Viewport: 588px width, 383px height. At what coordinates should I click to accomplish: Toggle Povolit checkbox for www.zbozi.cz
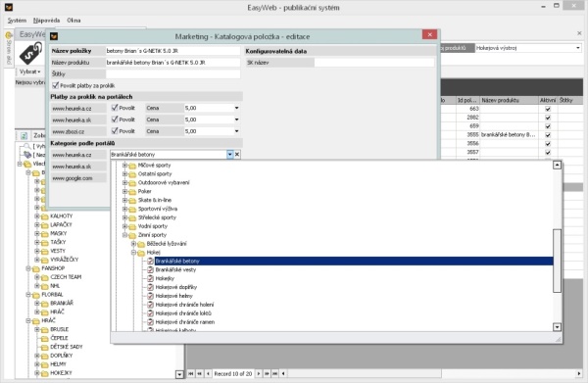(x=115, y=131)
